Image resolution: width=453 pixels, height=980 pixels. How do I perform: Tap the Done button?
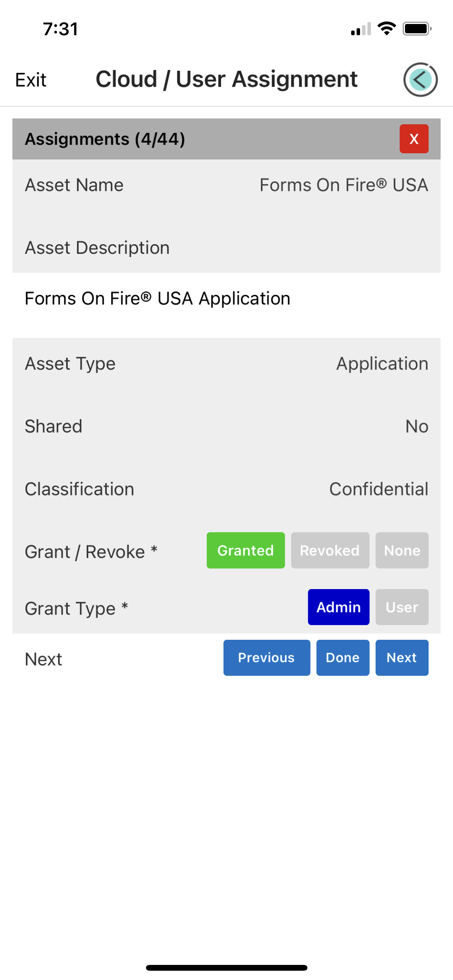(x=342, y=658)
